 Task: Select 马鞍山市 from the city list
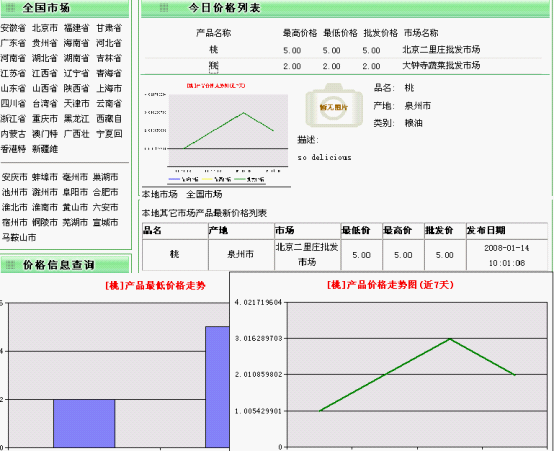[x=19, y=238]
